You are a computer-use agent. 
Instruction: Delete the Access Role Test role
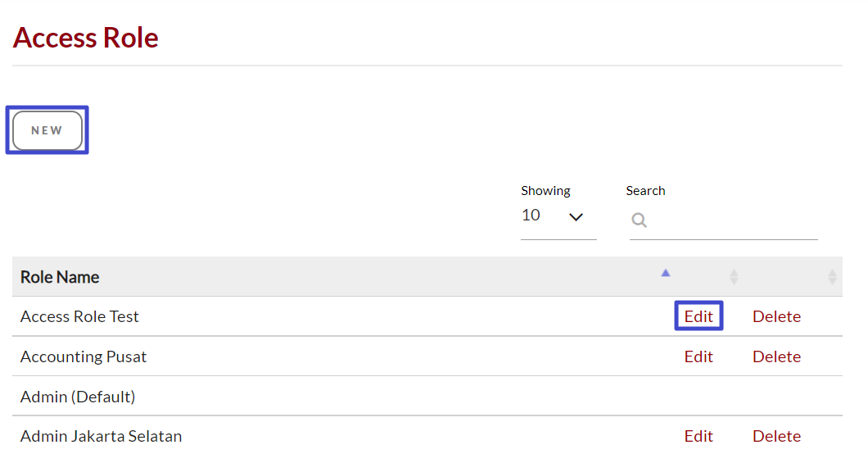tap(776, 316)
